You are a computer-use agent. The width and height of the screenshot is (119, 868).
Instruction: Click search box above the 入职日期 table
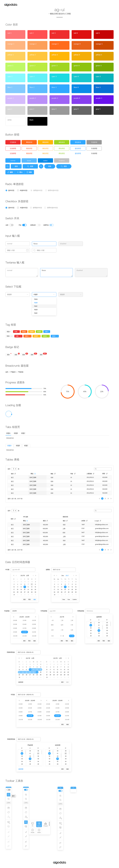[103, 469]
